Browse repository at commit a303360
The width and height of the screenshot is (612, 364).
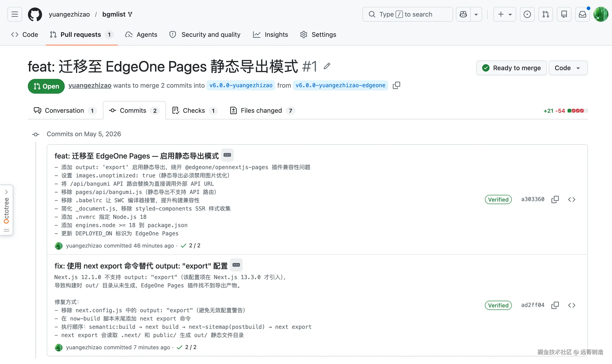pos(571,199)
